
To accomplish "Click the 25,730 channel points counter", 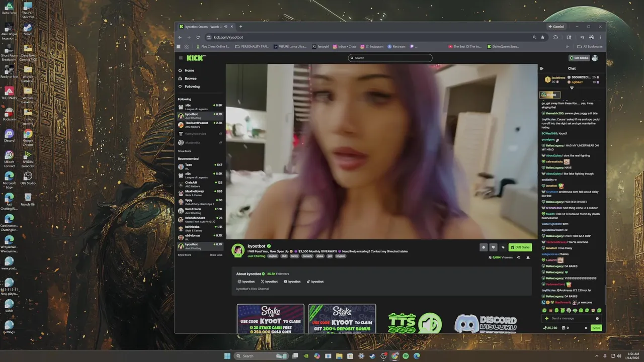I will tap(550, 328).
